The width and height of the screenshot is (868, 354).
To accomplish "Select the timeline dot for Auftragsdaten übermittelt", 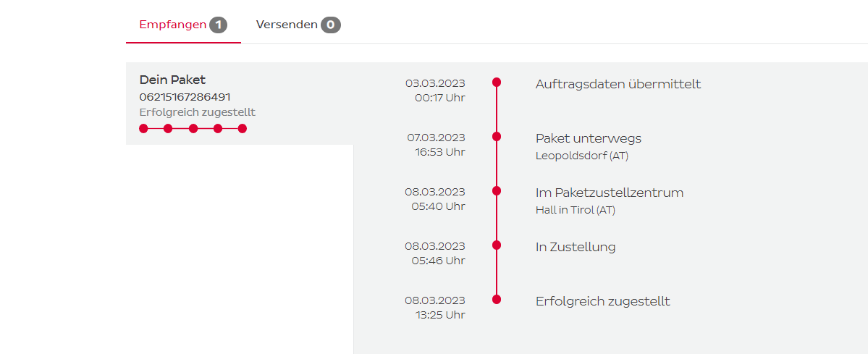I will [497, 83].
